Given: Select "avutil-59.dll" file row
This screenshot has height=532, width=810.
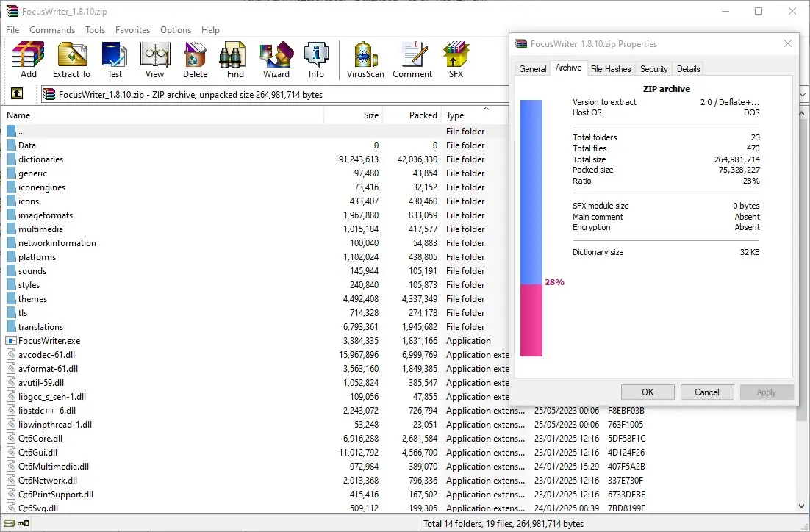Looking at the screenshot, I should 256,382.
